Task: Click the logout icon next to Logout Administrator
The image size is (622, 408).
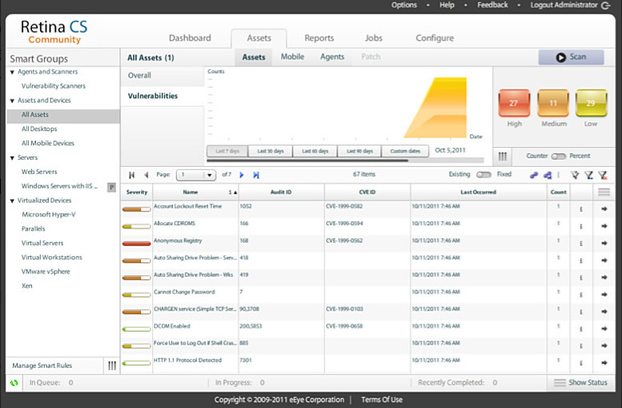Action: 606,5
